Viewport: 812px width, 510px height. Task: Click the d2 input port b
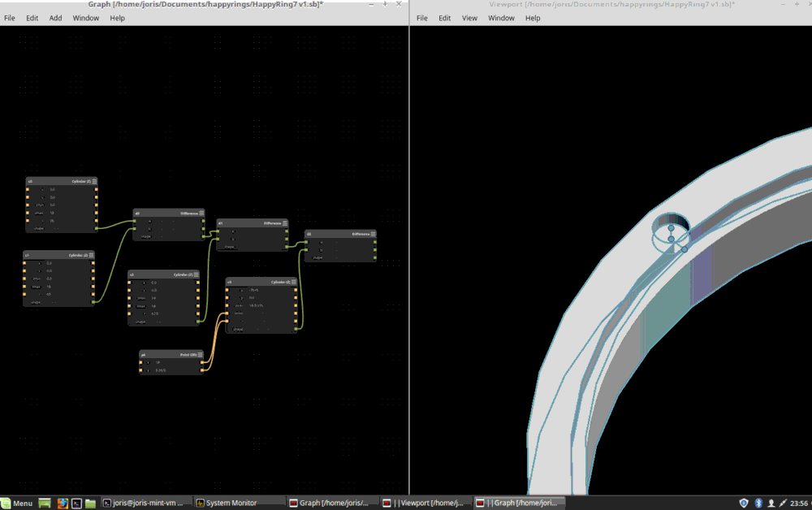click(306, 249)
